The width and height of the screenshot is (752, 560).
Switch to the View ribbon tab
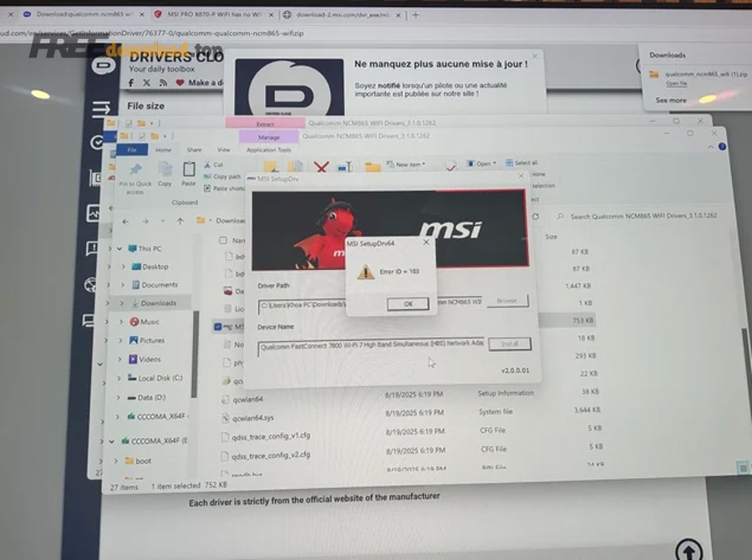tap(223, 150)
